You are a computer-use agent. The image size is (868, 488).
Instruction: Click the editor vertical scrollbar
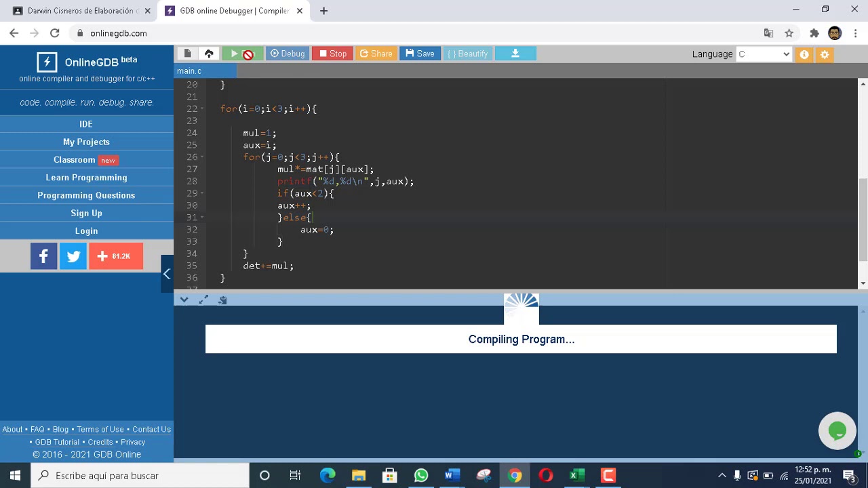tap(863, 220)
